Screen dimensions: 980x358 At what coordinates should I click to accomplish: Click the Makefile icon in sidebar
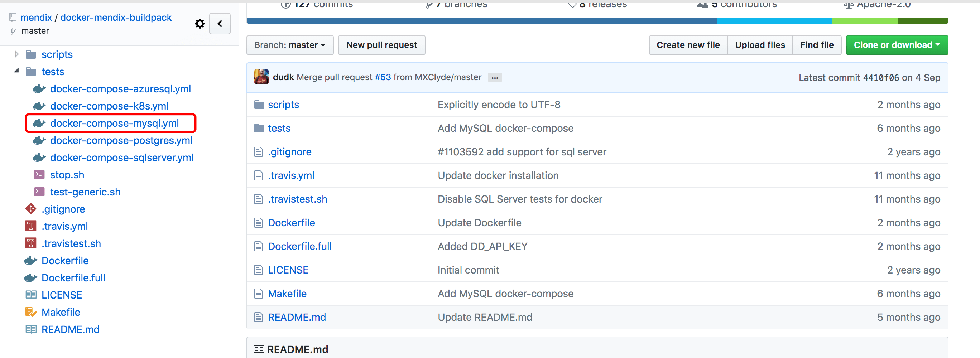click(x=31, y=312)
